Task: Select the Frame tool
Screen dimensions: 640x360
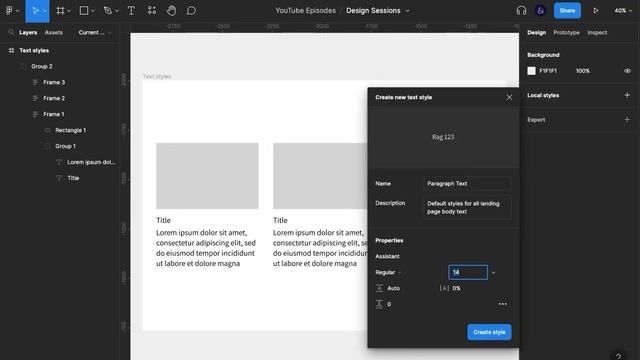Action: (60, 11)
